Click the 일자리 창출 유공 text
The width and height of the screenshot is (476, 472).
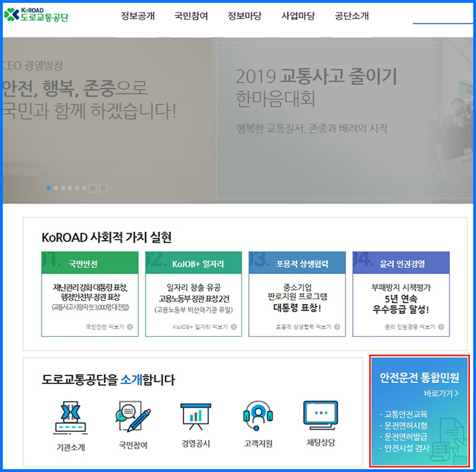click(194, 287)
